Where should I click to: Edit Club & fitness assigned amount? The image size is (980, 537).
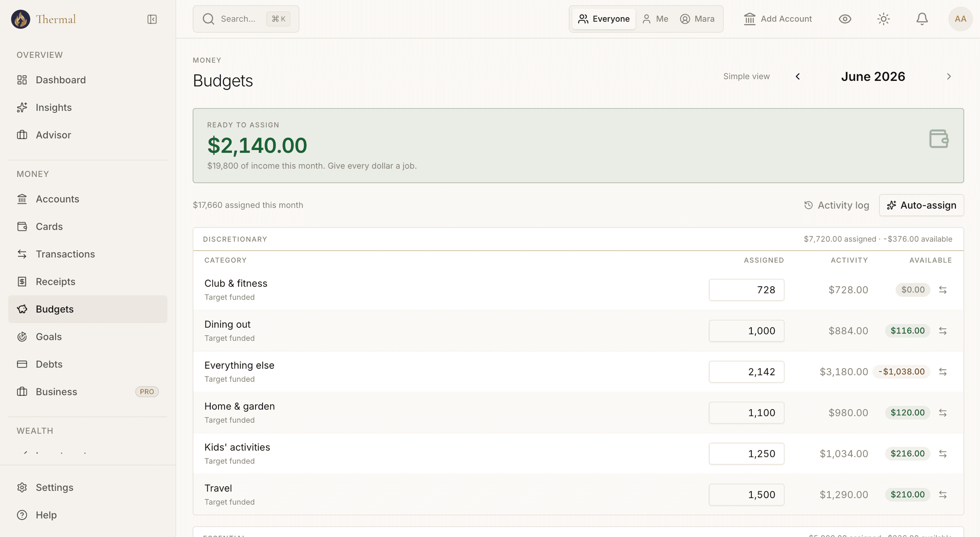[x=746, y=290]
